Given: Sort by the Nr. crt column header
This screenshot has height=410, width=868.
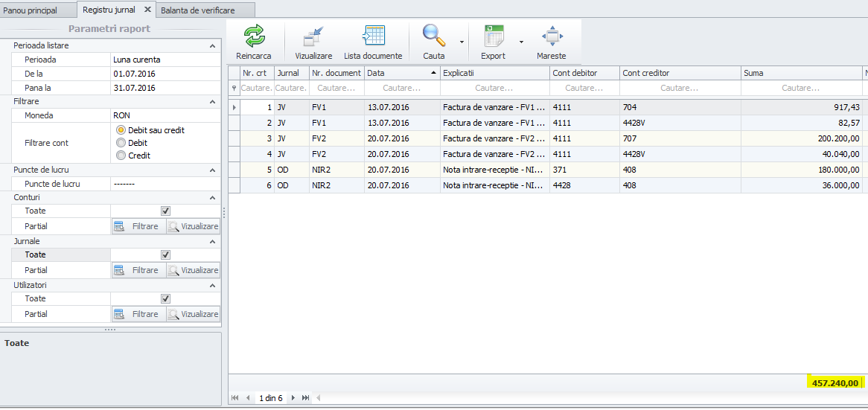Looking at the screenshot, I should 257,73.
